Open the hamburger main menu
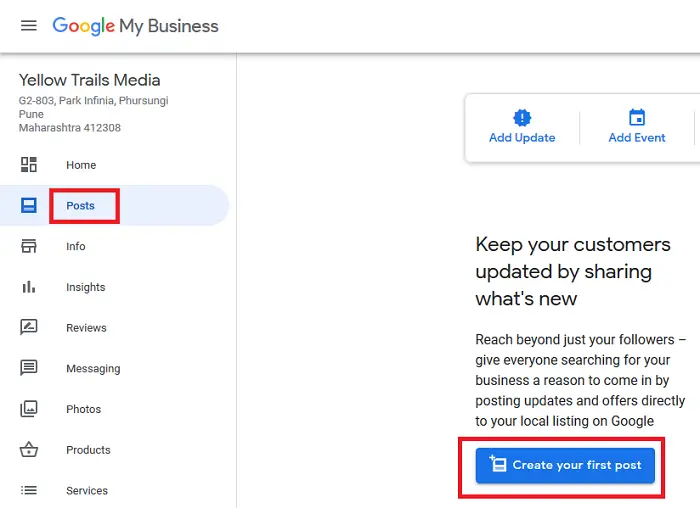 tap(29, 26)
